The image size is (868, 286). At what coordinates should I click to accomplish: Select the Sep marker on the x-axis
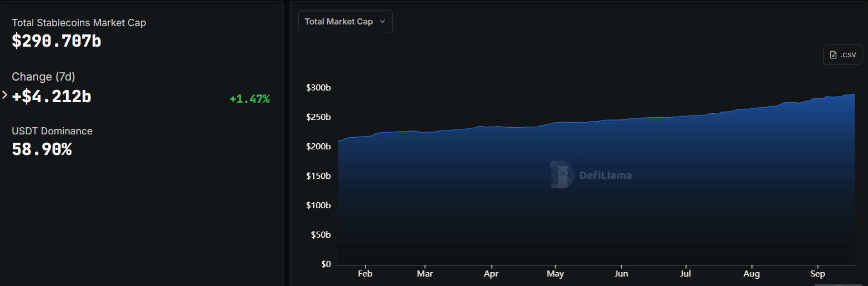[818, 274]
